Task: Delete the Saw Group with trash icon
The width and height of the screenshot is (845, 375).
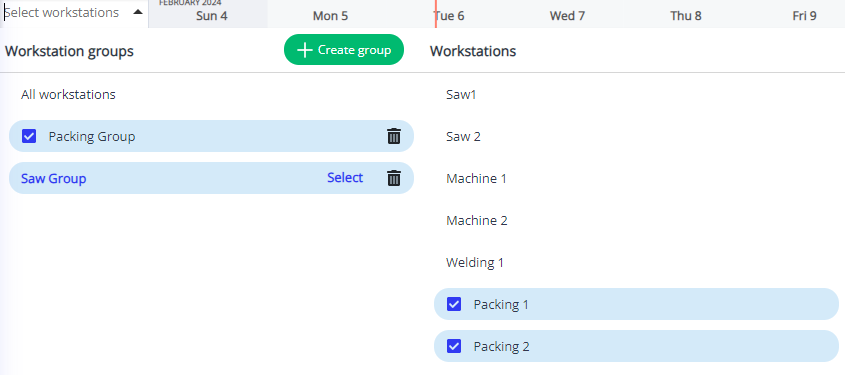Action: [x=394, y=178]
